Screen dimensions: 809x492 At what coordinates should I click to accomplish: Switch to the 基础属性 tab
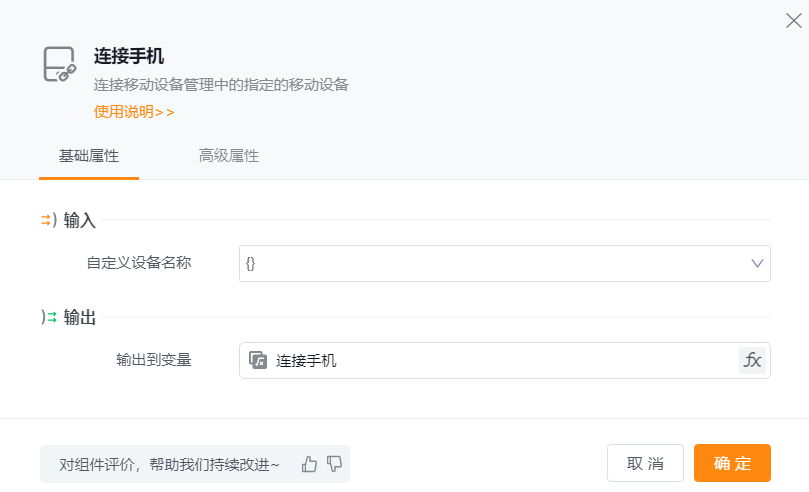89,156
